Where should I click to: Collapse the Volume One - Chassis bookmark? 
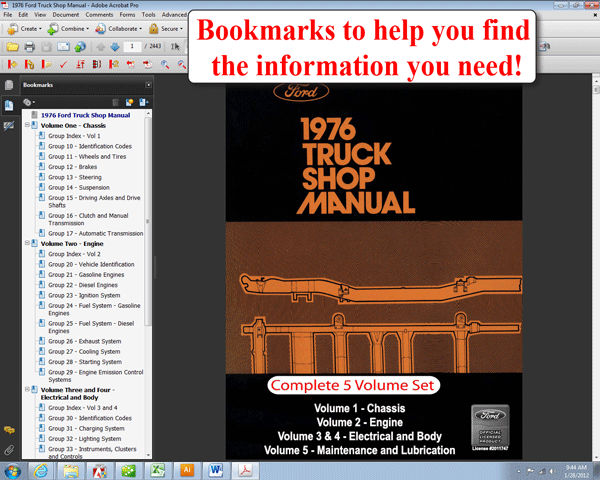27,125
